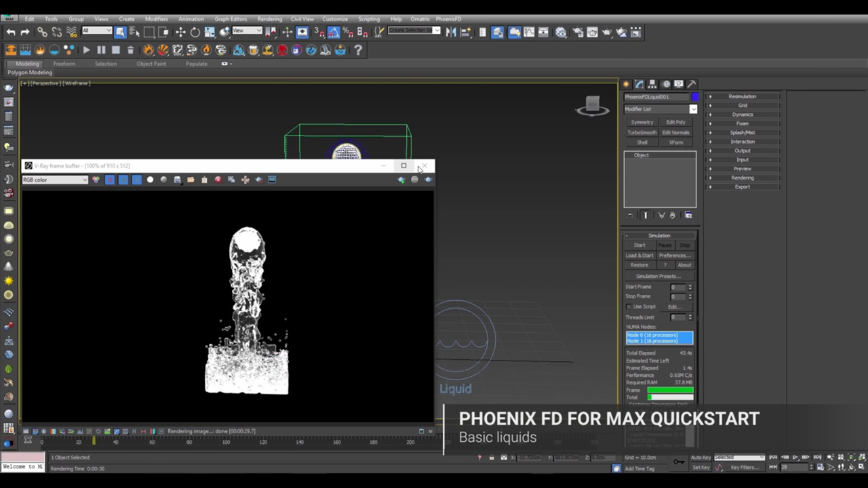Click the Load & Start button
This screenshot has width=868, height=488.
(639, 255)
